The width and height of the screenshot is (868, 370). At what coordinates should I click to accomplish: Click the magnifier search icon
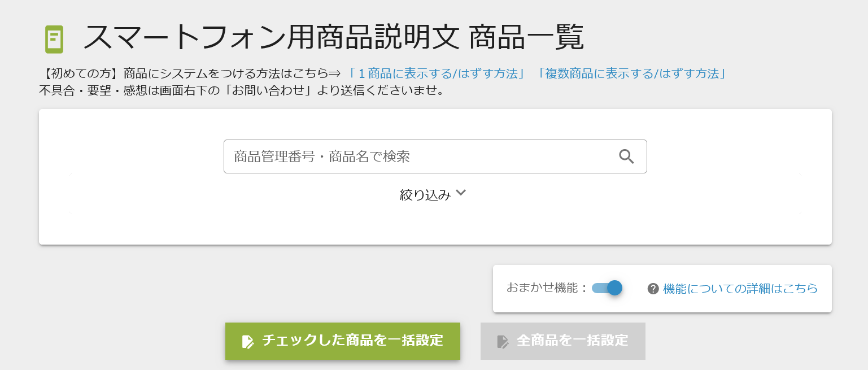(626, 156)
